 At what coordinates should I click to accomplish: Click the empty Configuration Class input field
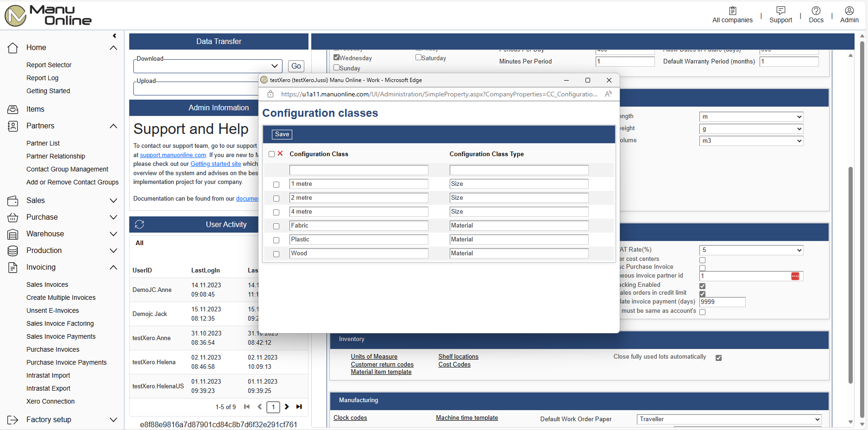point(359,170)
